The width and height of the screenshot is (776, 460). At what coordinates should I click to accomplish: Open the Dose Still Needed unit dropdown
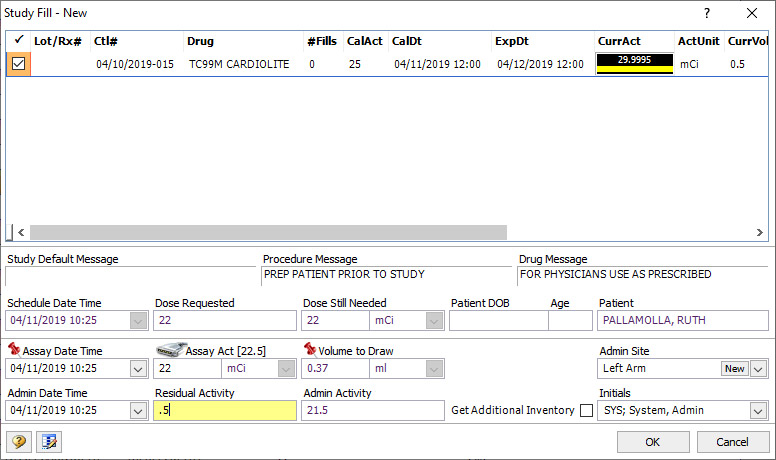pos(434,320)
